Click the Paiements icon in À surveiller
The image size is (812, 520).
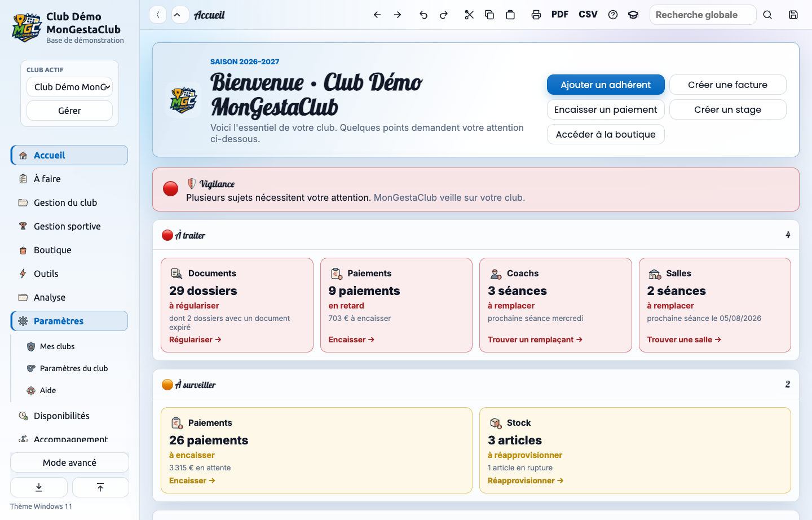[176, 423]
